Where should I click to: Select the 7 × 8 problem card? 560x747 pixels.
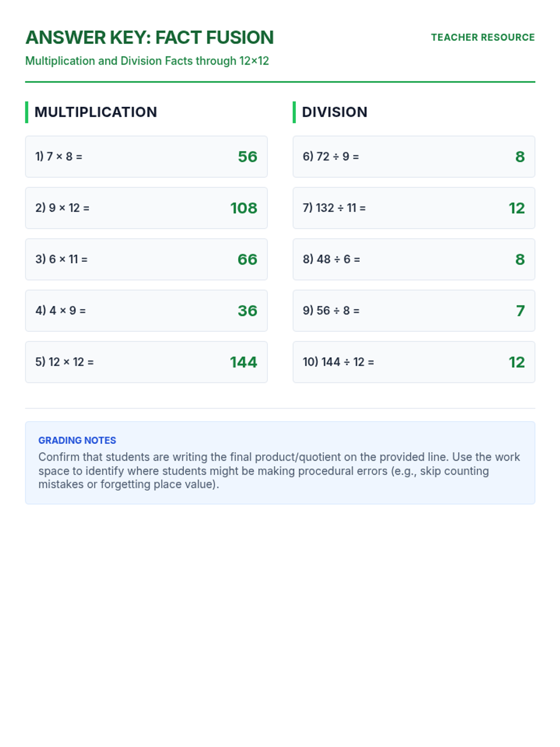point(146,156)
